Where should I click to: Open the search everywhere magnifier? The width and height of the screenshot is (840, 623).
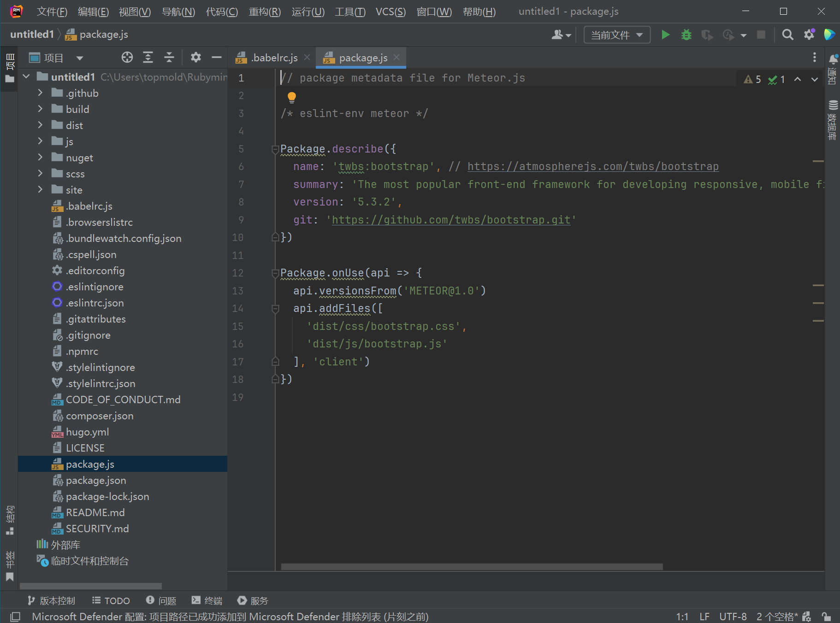[x=787, y=35]
